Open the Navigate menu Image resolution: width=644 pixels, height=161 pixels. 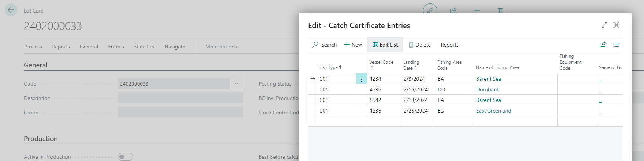(175, 47)
